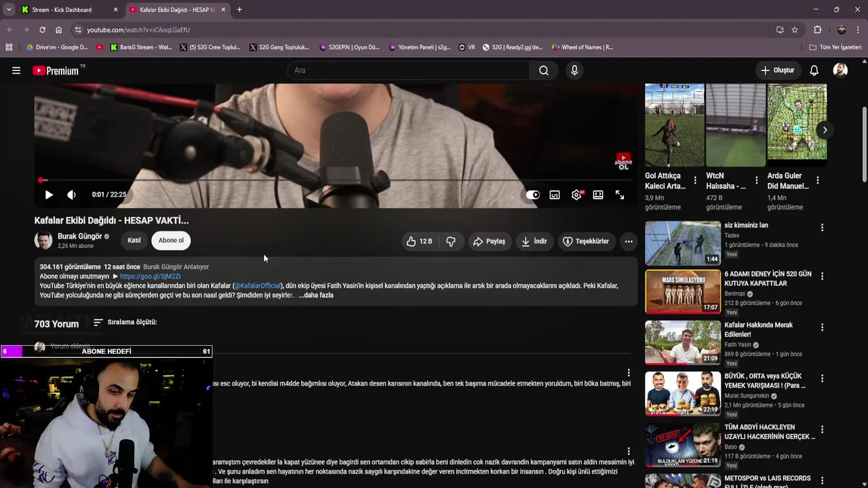The height and width of the screenshot is (488, 868).
Task: Open options for WtcN Halısaha short
Action: 757,180
